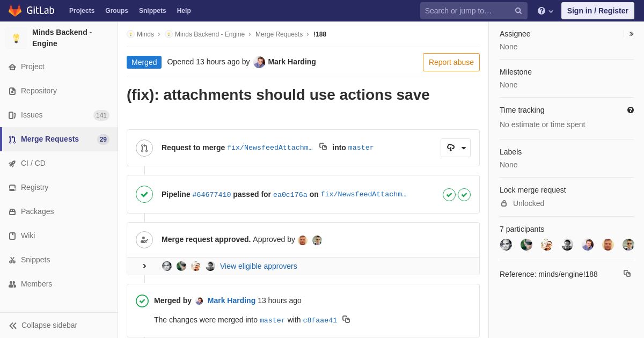Open the Minds Backend Engine project avatar
Screen dimensions: 644x338
point(16,38)
